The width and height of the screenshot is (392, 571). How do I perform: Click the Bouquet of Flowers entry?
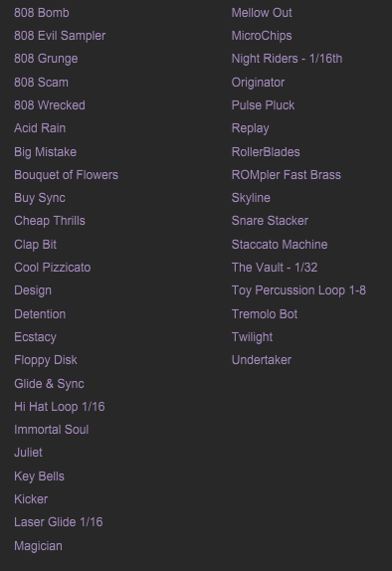coord(66,175)
